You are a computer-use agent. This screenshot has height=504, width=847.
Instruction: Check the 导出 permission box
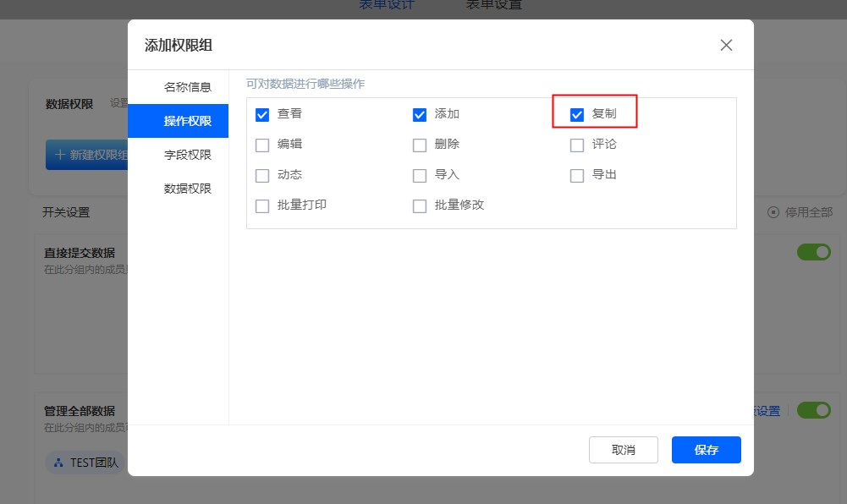tap(577, 175)
